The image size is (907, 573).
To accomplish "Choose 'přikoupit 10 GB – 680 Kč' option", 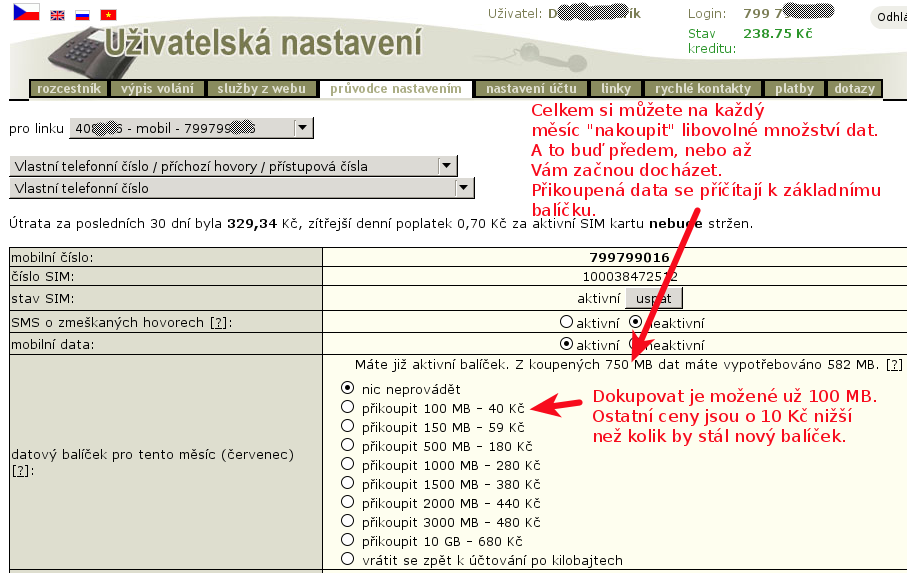I will coord(348,541).
